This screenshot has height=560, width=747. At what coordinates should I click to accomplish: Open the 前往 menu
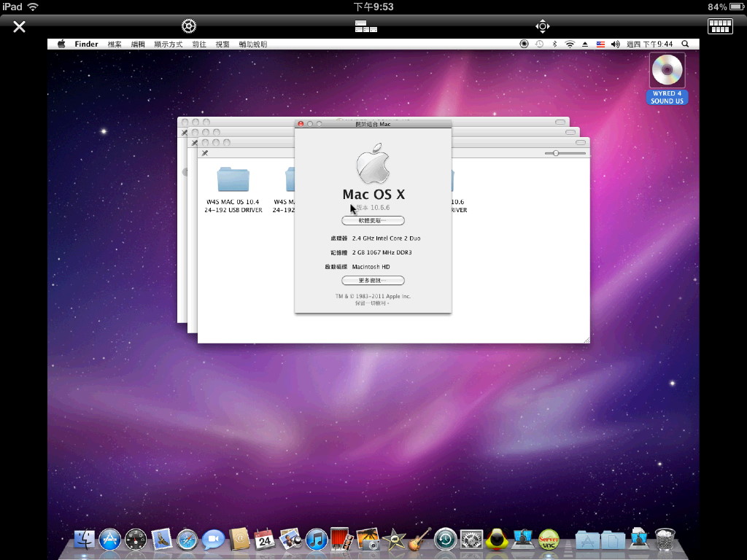(199, 44)
